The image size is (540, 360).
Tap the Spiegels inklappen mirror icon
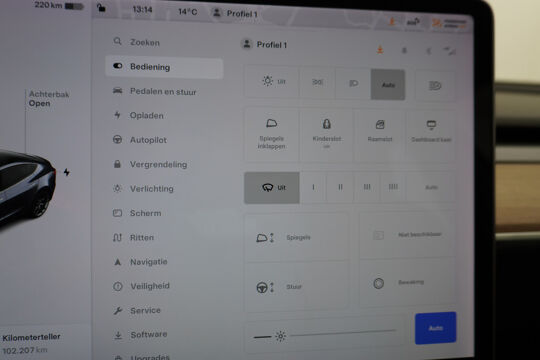(x=271, y=134)
